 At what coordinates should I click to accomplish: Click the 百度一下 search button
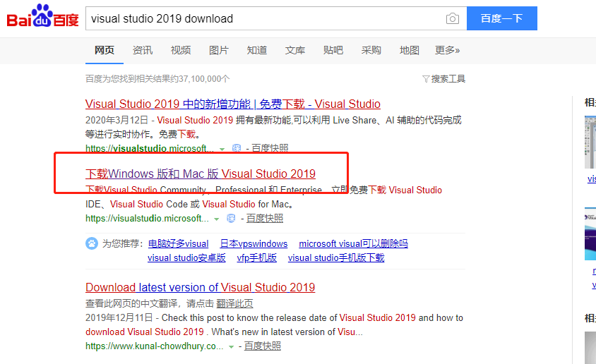point(502,18)
